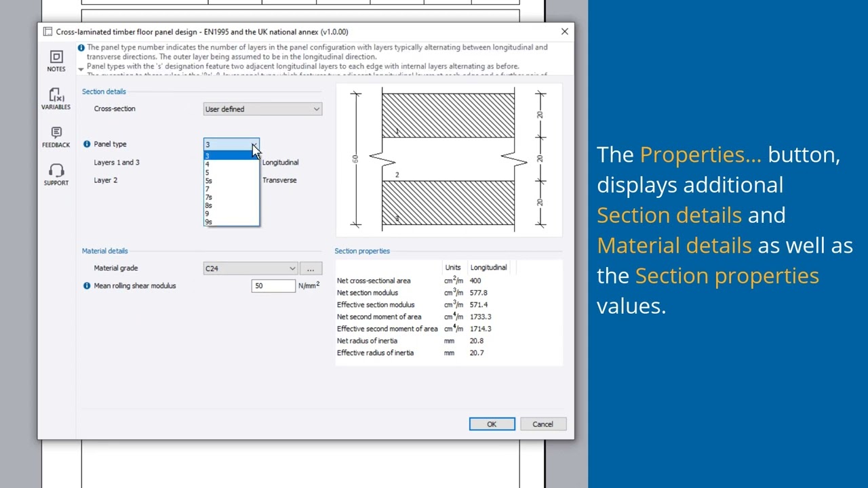Click net second moment value 1733.3

(x=480, y=317)
